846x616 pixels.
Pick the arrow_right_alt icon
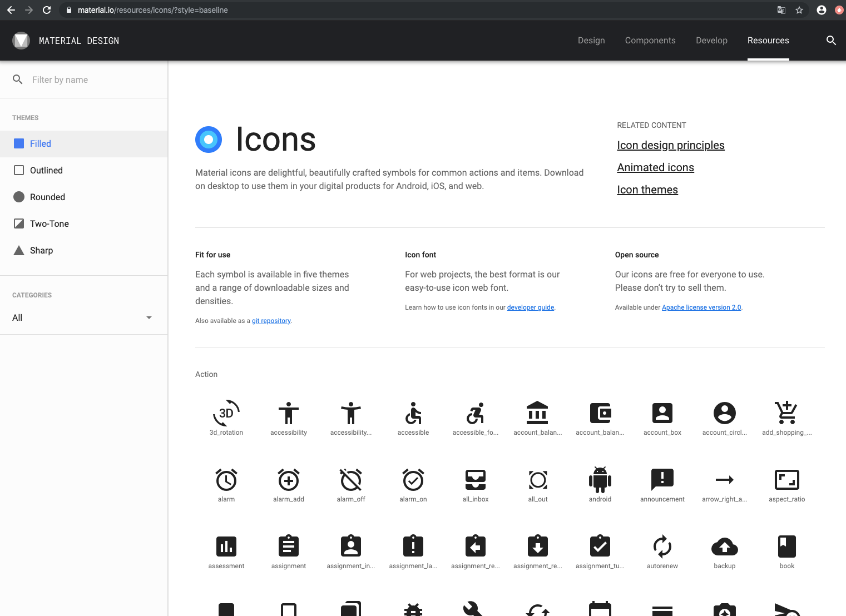tap(725, 480)
